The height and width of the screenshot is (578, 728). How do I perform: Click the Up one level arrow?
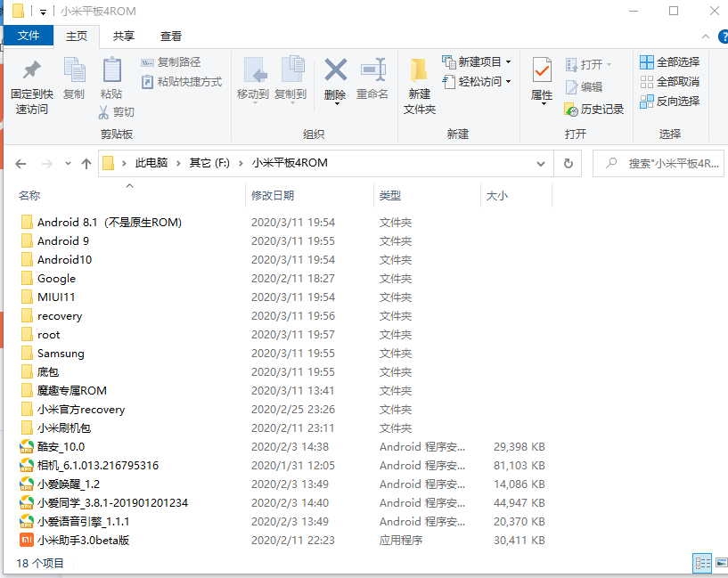click(x=86, y=164)
